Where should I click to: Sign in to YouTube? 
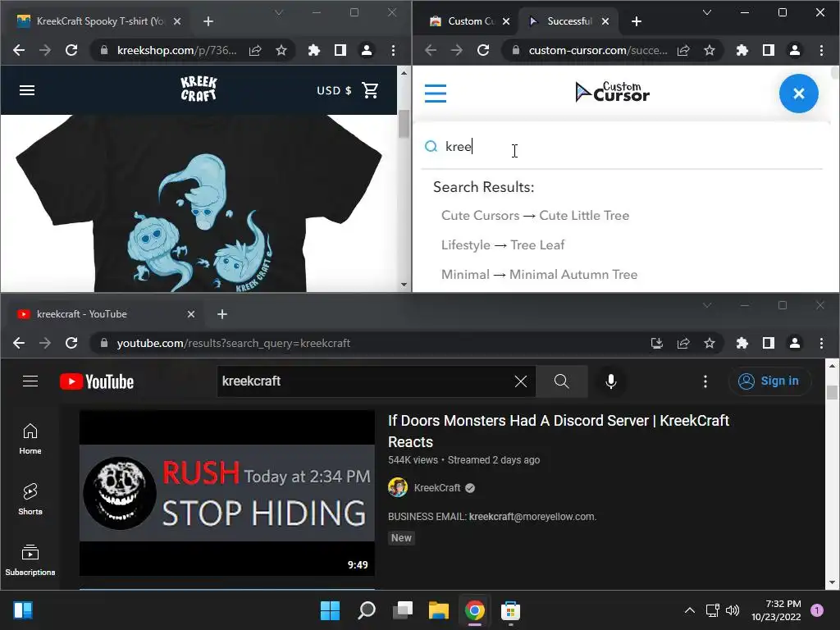point(769,381)
